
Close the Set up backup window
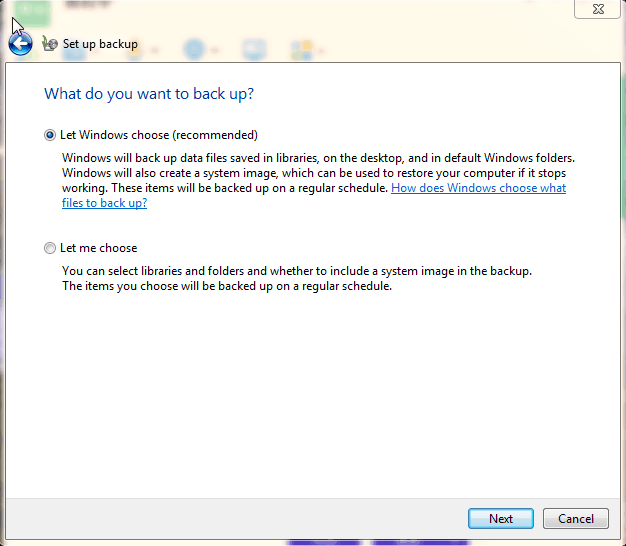(x=598, y=9)
